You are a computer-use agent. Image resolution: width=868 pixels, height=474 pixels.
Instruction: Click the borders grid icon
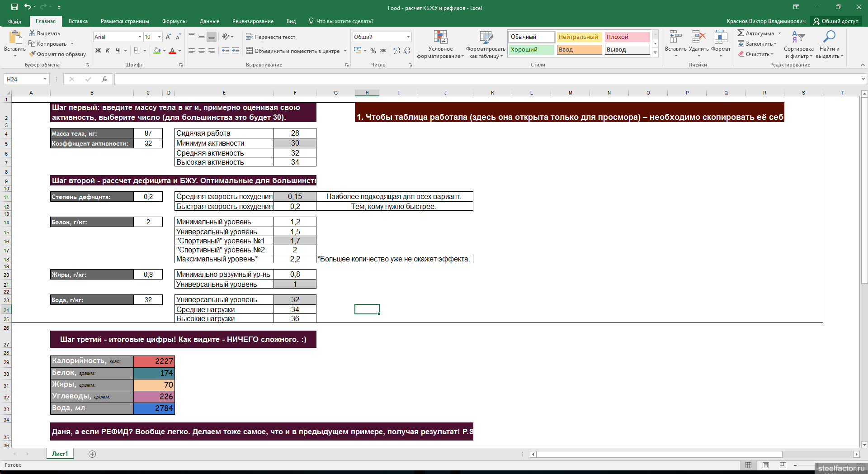137,51
